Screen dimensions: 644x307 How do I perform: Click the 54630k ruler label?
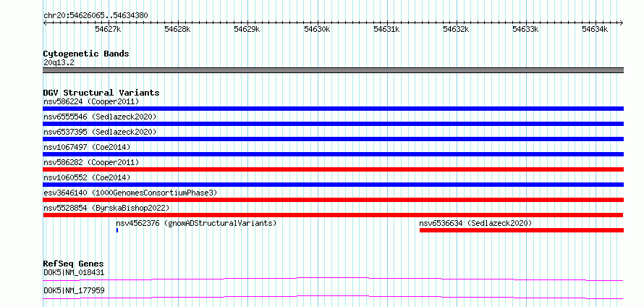317,29
